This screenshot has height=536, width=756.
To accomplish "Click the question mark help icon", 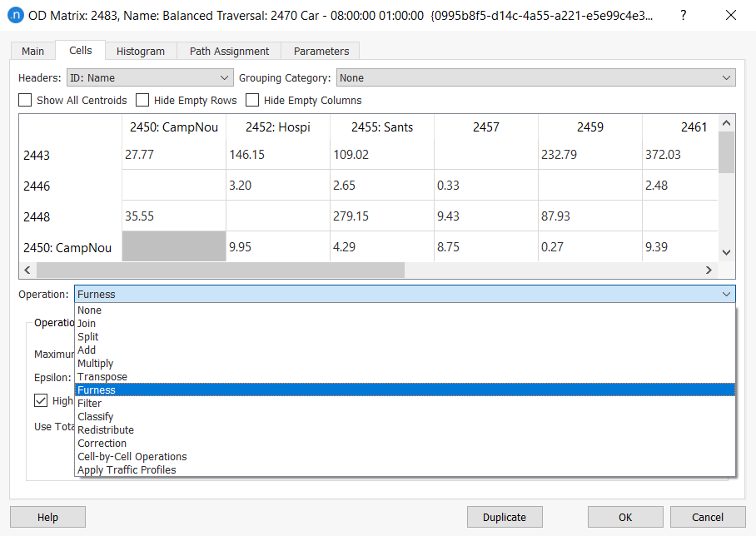I will point(683,15).
